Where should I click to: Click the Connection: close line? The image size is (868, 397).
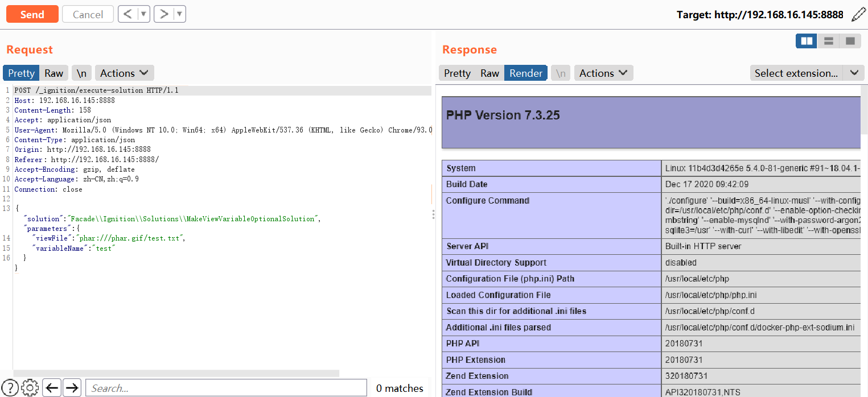click(x=48, y=189)
